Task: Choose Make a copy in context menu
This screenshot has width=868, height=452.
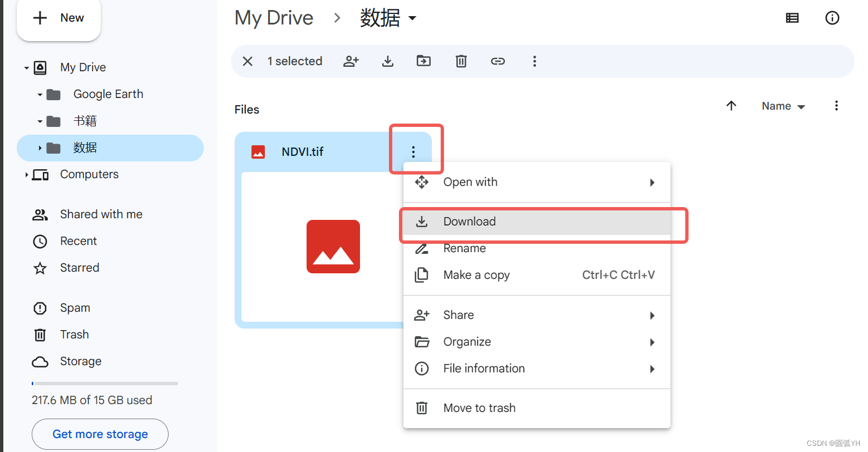Action: (x=536, y=275)
